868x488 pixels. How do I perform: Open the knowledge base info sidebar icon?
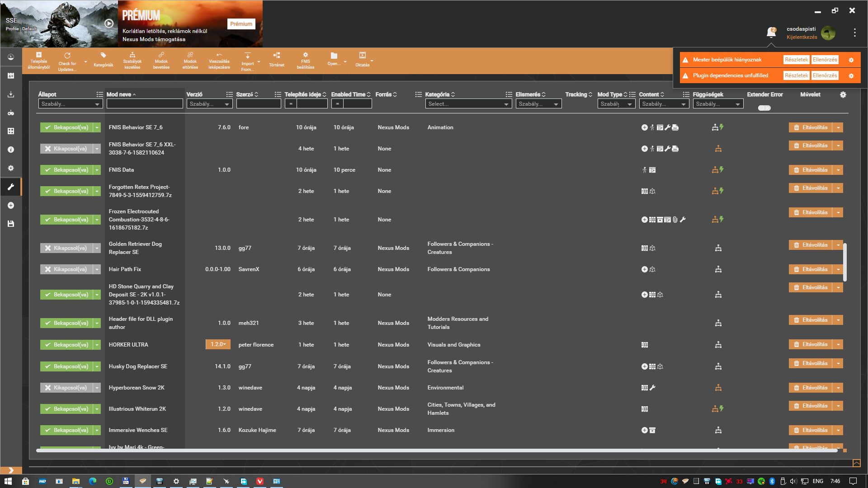11,150
